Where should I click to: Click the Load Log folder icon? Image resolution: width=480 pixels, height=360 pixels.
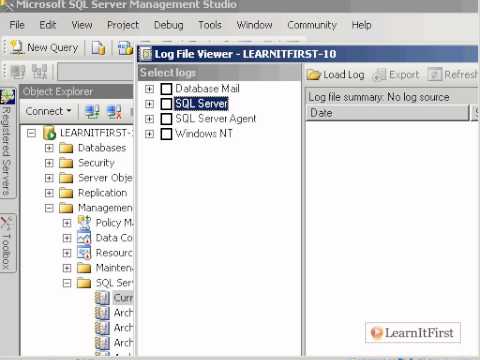[313, 75]
